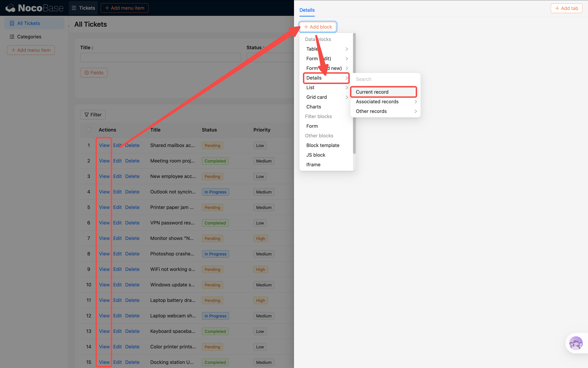Click the All Tickets sidebar page icon
Screen dimensions: 588x368
[x=12, y=23]
